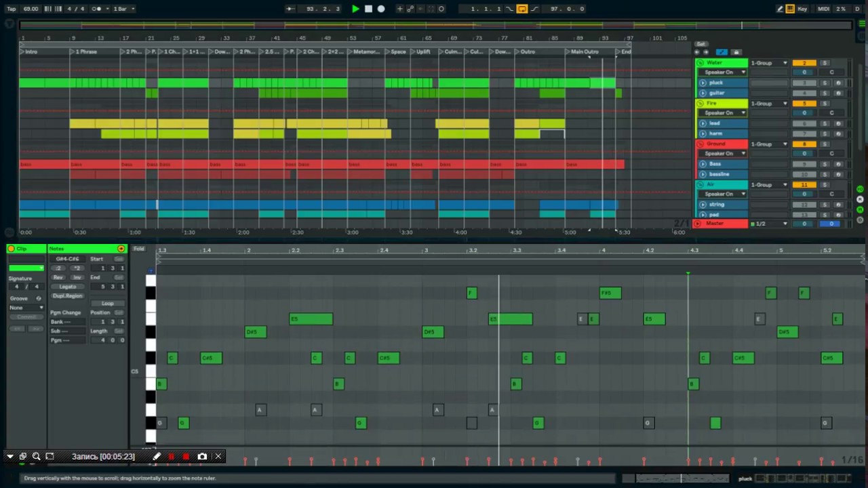Toggle Water track activator number 2
This screenshot has height=488, width=868.
804,63
